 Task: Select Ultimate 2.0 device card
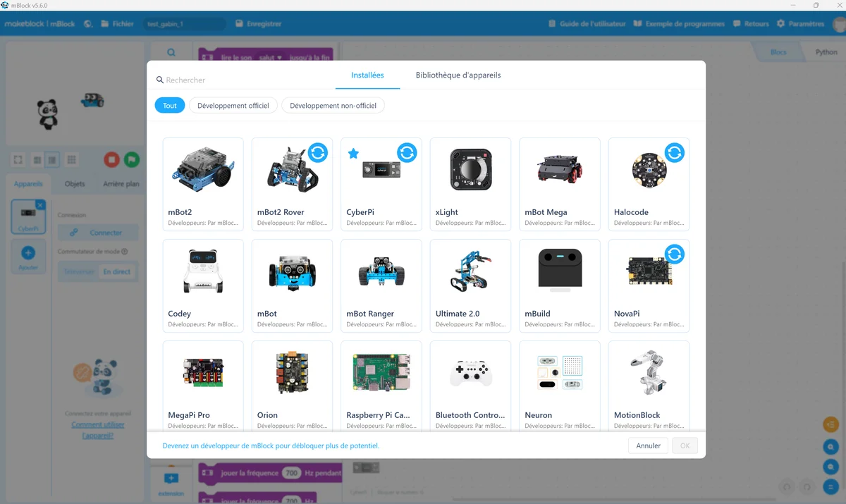pos(470,285)
